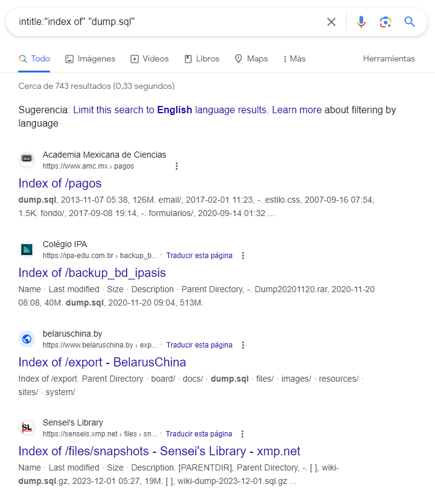This screenshot has height=504, width=435.
Task: Click the https://www.belaruschina.by breadcrumb URL
Action: 100,345
